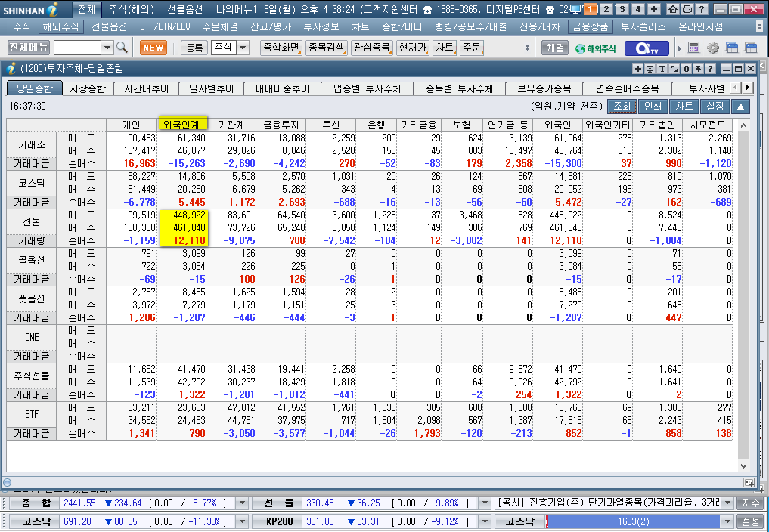Switch to 일자별추이 tab
769x532 pixels.
pyautogui.click(x=212, y=88)
